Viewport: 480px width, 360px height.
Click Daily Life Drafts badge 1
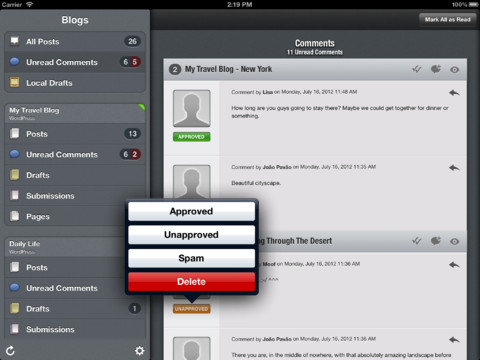[134, 308]
